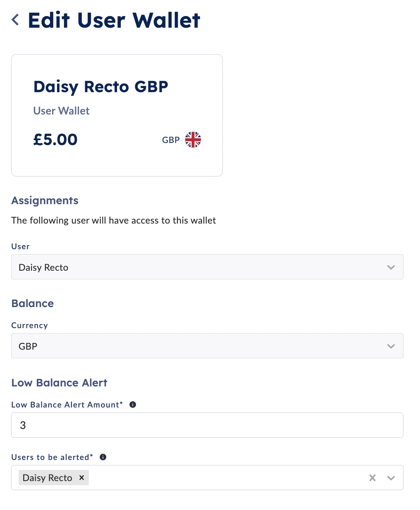The image size is (420, 510).
Task: Click the Edit User Wallet title
Action: pyautogui.click(x=114, y=19)
